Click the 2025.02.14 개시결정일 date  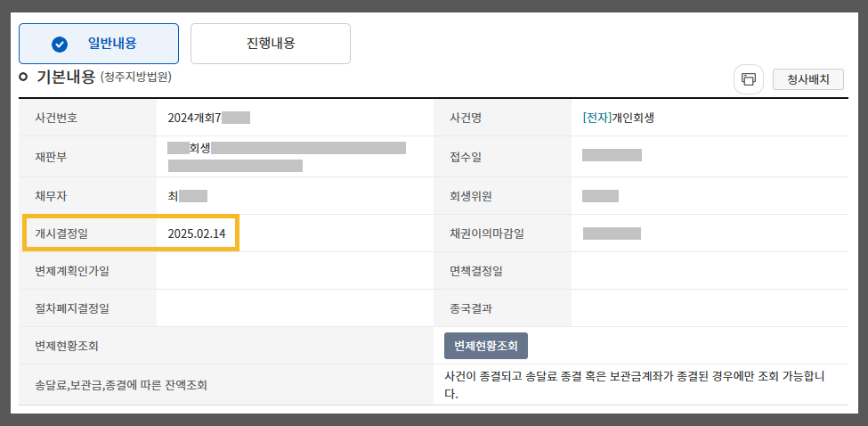pyautogui.click(x=197, y=233)
